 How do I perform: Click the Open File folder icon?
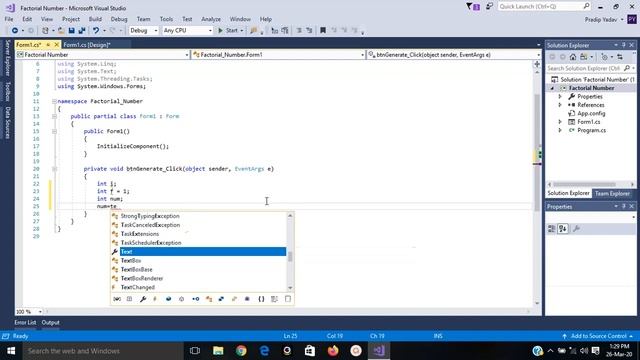(x=61, y=31)
